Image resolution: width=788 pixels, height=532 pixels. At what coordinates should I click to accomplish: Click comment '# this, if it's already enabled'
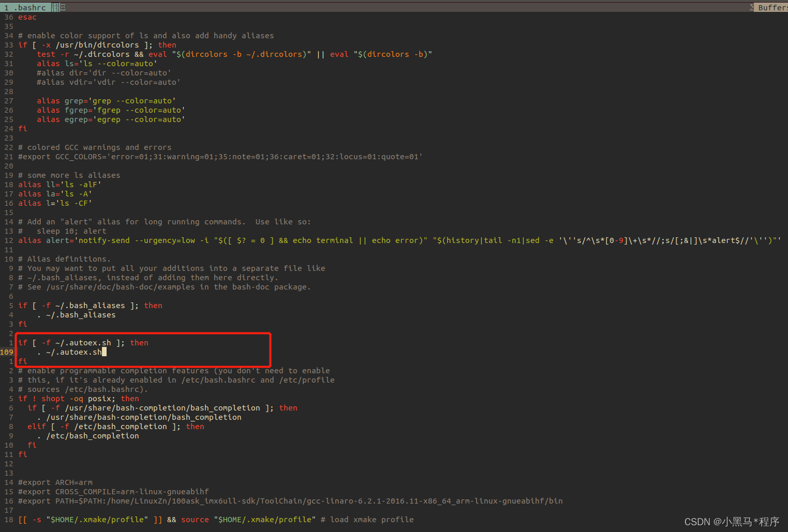(176, 380)
